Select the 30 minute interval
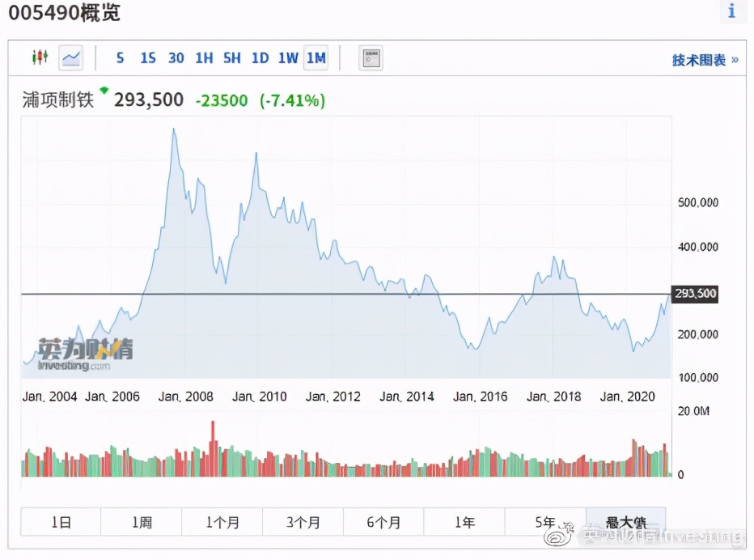The image size is (754, 560). click(x=176, y=58)
